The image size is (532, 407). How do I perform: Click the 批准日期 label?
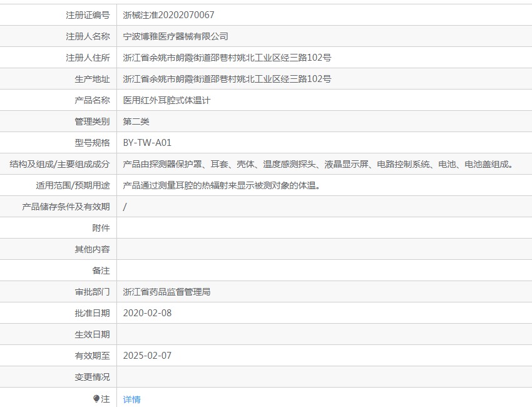(92, 313)
